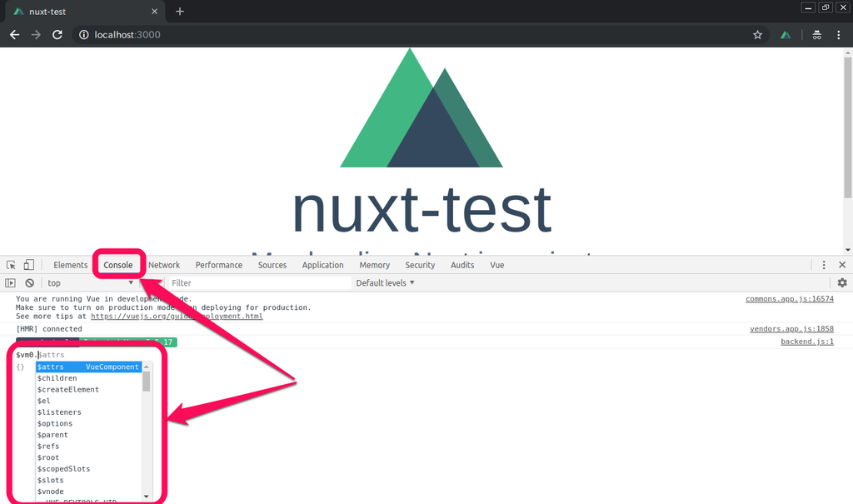Open the Chrome three-dot menu
Image resolution: width=853 pixels, height=504 pixels.
pos(838,35)
